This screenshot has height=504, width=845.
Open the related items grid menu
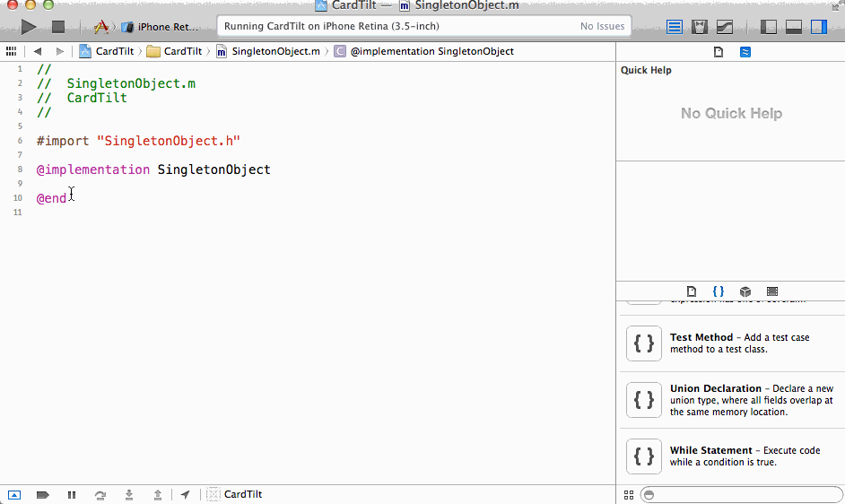pos(11,51)
